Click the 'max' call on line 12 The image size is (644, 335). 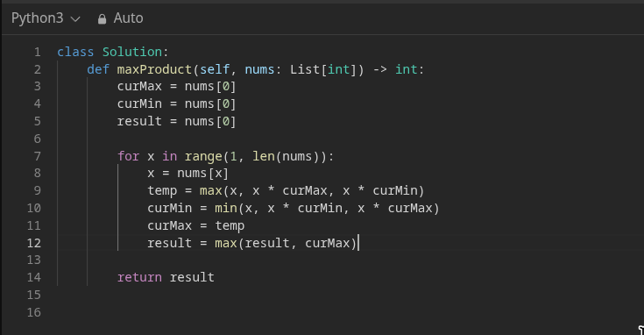click(226, 243)
